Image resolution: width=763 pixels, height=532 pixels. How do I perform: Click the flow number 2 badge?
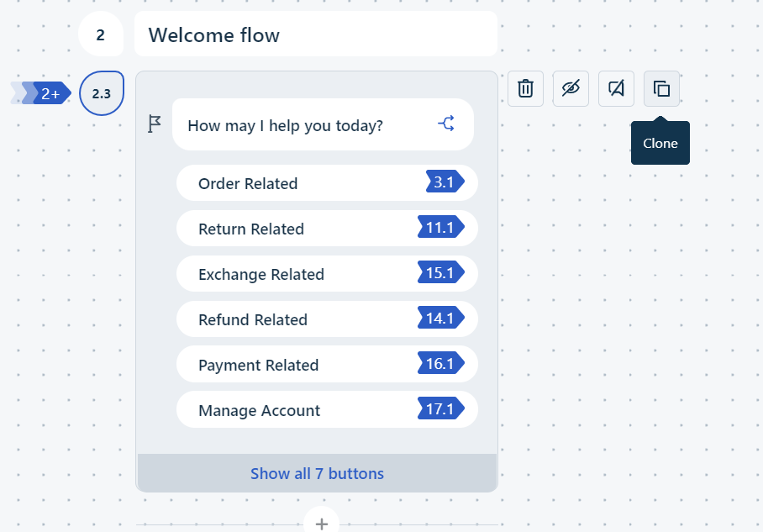tap(101, 34)
